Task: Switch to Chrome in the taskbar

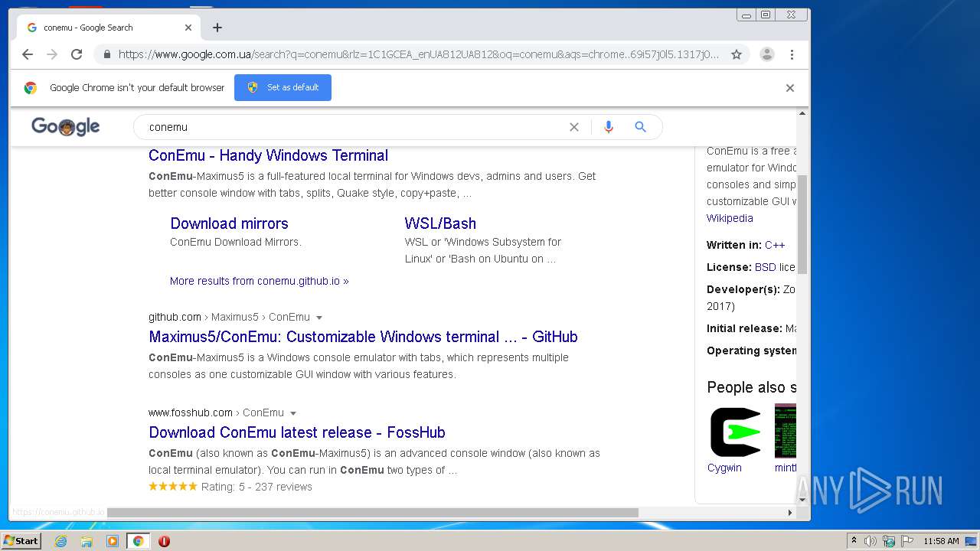Action: [x=138, y=541]
